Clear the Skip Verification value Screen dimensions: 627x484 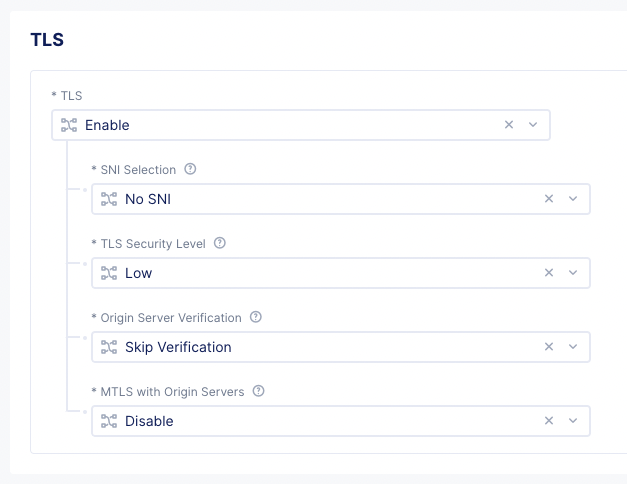[x=549, y=347]
